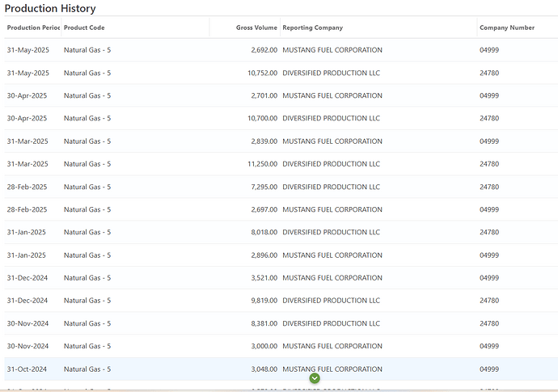The height and width of the screenshot is (392, 558).
Task: Click 31-Mar-2025 in the 2,839.00 row
Action: pyautogui.click(x=27, y=141)
